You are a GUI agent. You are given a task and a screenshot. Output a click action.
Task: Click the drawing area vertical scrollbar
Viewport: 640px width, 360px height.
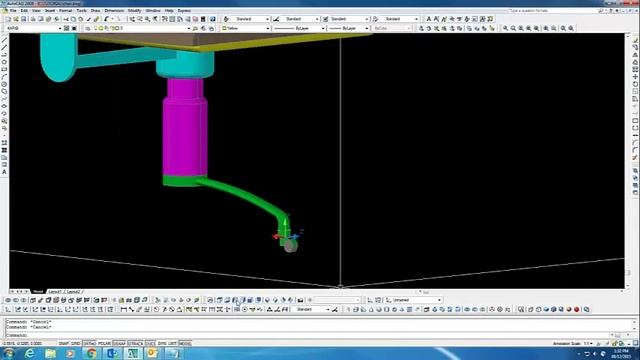coord(628,161)
